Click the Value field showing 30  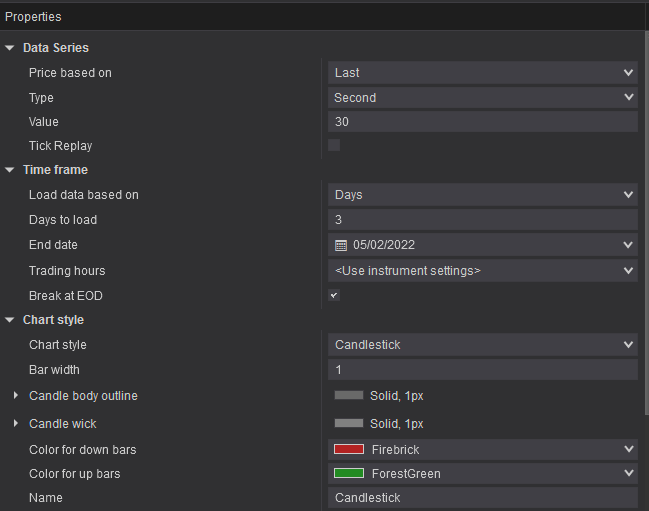point(482,122)
